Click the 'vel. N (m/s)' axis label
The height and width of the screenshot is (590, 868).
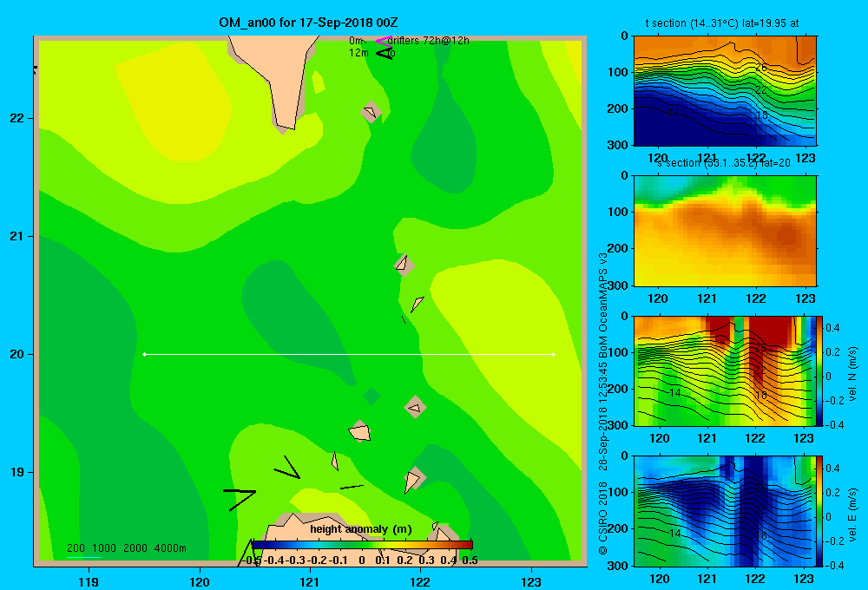[x=852, y=374]
